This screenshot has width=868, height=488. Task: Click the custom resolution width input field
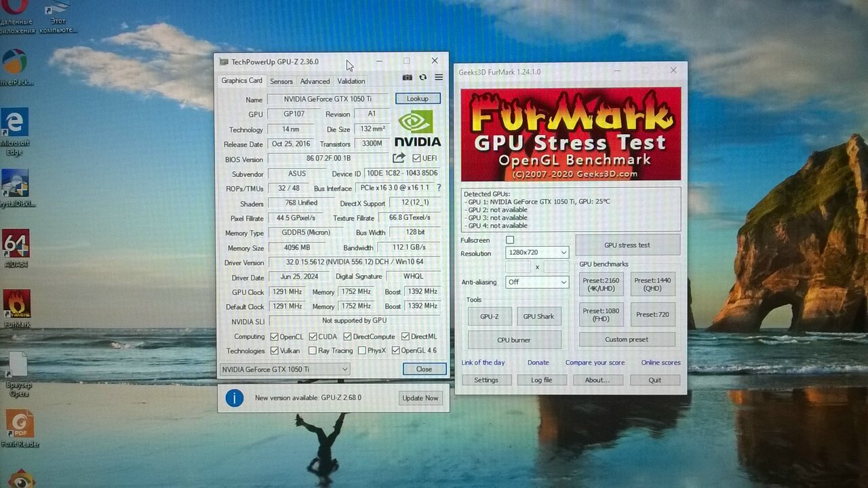(x=518, y=267)
